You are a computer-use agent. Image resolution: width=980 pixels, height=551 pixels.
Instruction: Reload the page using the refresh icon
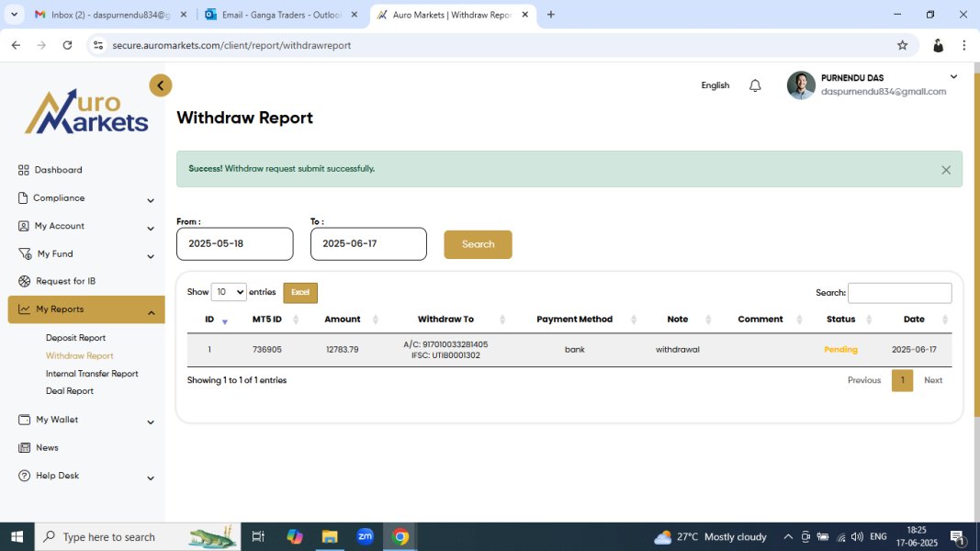coord(67,45)
